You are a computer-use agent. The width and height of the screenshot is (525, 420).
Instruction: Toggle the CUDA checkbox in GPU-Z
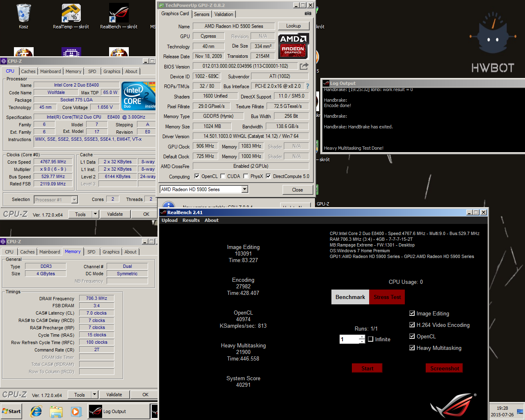tap(223, 176)
